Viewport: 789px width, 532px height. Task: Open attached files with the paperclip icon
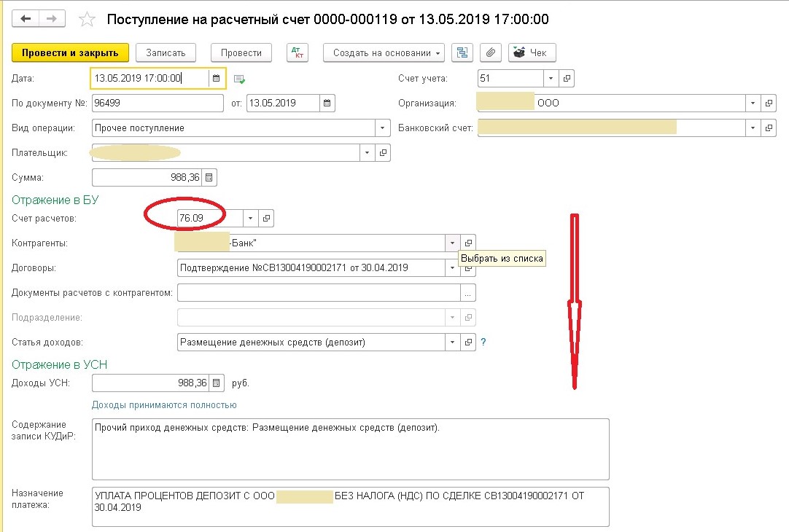(491, 52)
